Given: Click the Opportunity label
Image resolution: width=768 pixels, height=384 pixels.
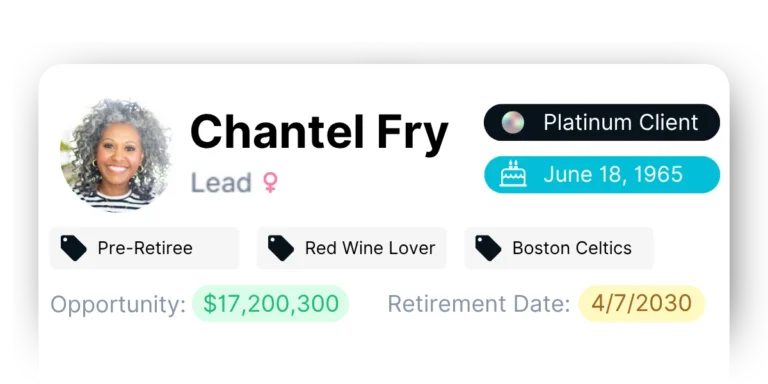Looking at the screenshot, I should point(118,304).
